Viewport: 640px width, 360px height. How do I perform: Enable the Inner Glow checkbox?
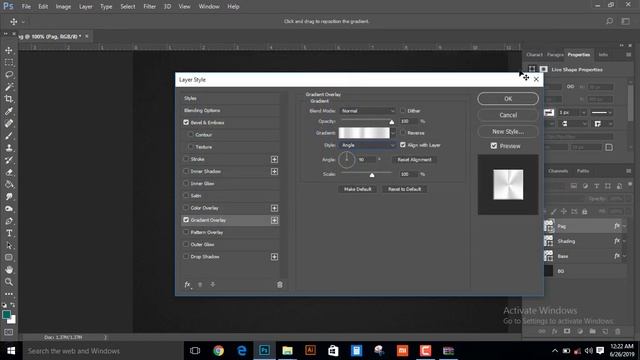(186, 183)
